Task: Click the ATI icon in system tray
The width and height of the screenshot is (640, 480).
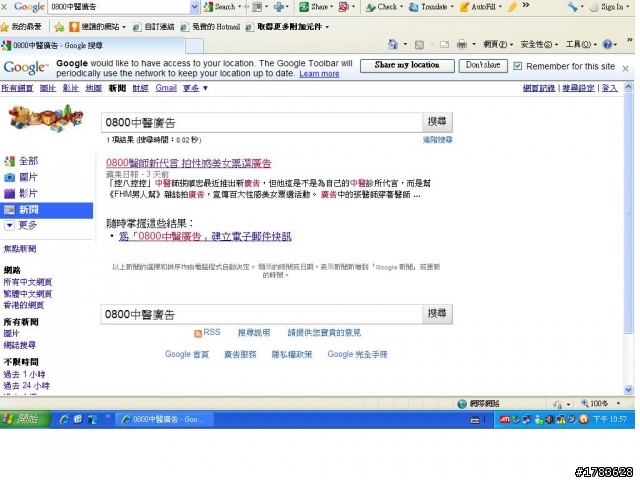Action: (x=504, y=419)
